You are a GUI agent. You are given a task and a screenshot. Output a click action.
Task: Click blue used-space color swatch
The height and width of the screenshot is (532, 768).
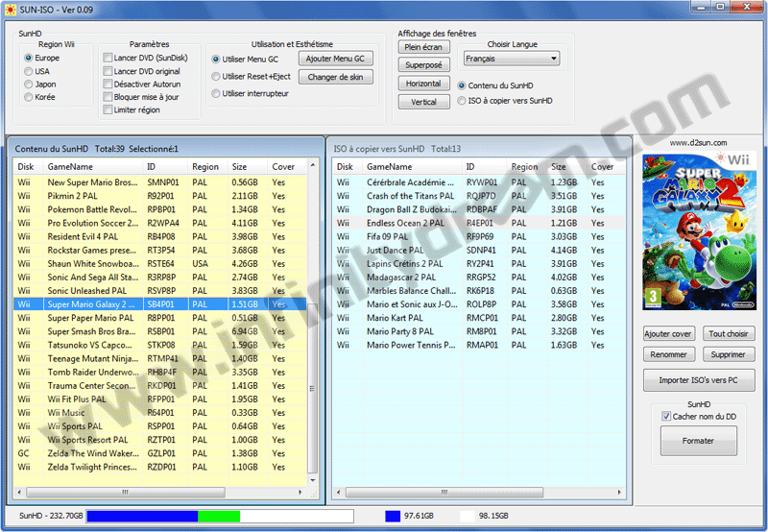393,516
